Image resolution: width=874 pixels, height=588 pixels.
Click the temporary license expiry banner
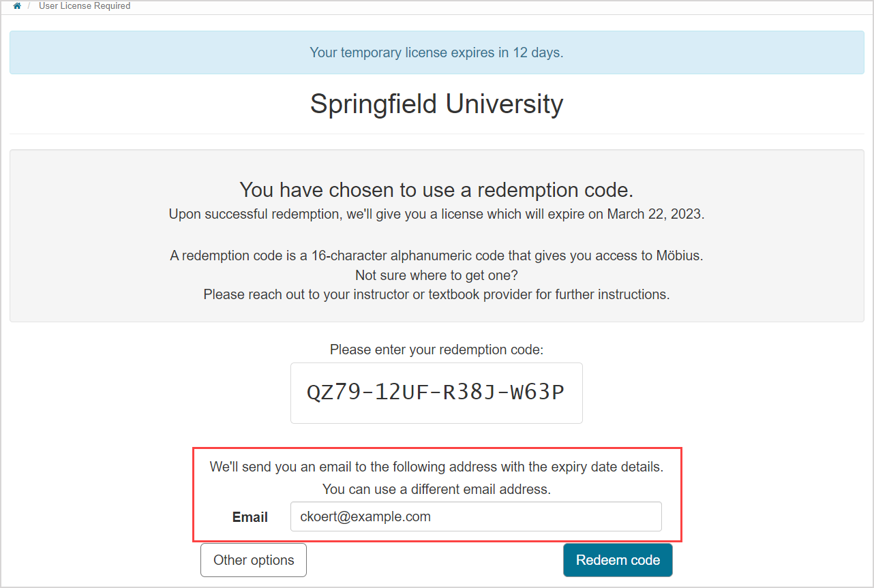pos(436,52)
